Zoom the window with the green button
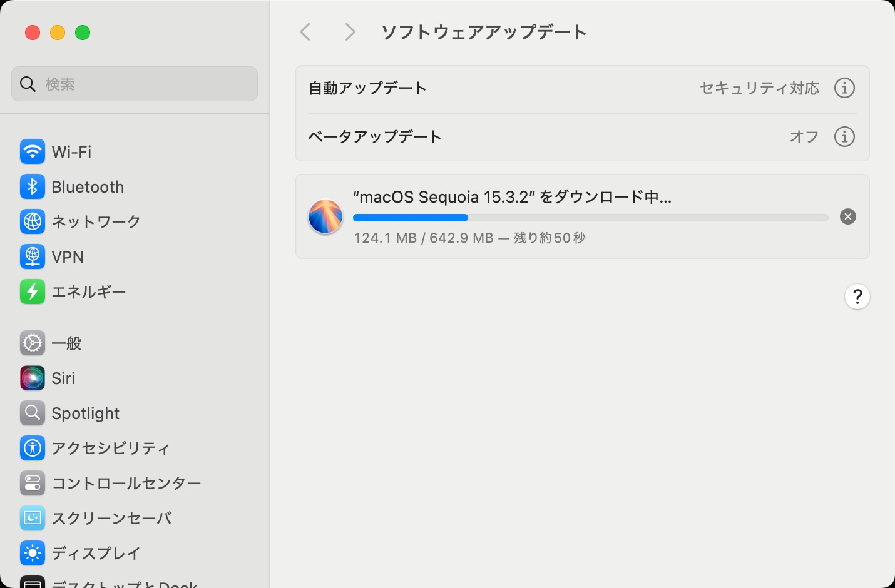Viewport: 895px width, 588px height. [83, 33]
